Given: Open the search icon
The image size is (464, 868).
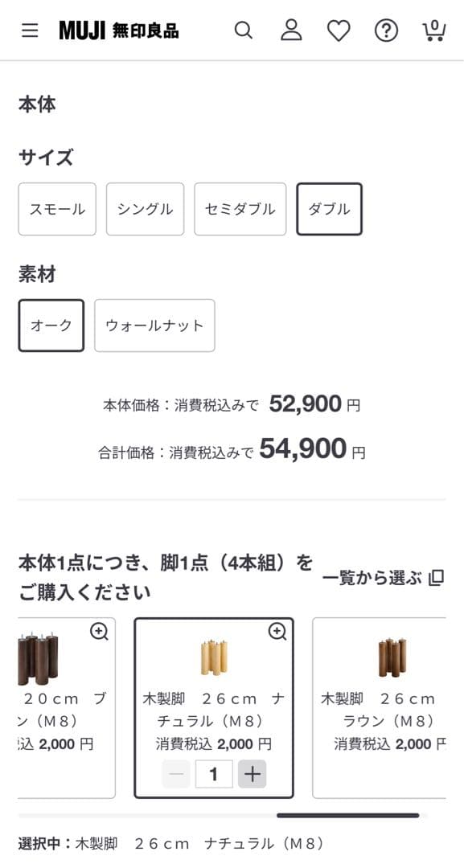Looking at the screenshot, I should [x=244, y=30].
